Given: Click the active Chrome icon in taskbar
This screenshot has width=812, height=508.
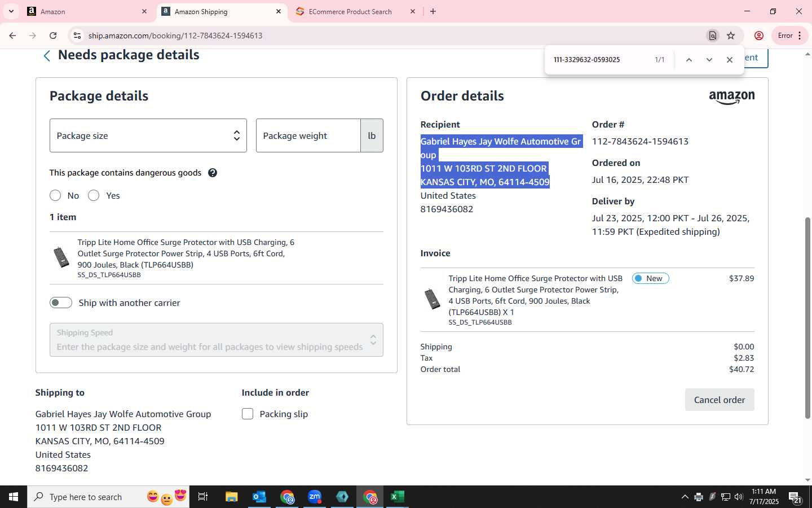Looking at the screenshot, I should point(370,497).
